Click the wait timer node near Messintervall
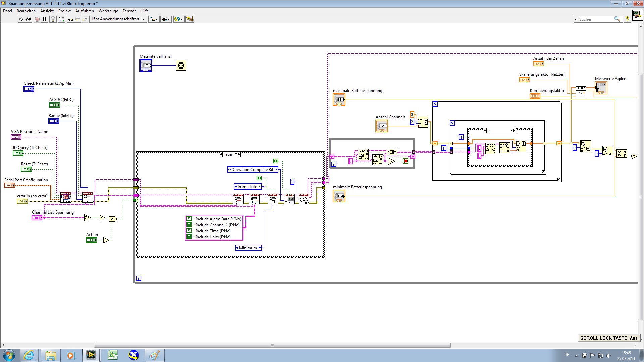Screen dimensions: 644x362 [181, 65]
